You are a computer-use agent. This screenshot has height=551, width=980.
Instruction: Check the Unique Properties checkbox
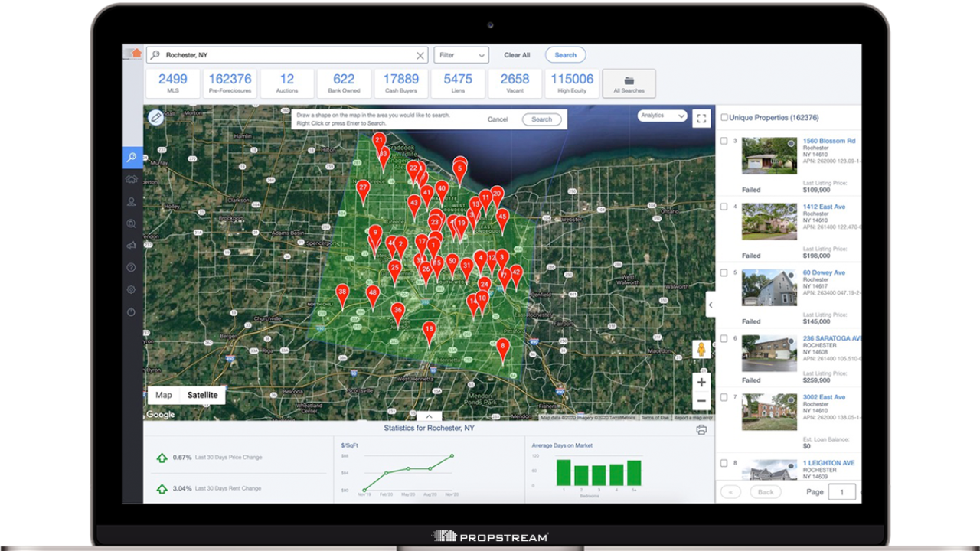pyautogui.click(x=724, y=118)
